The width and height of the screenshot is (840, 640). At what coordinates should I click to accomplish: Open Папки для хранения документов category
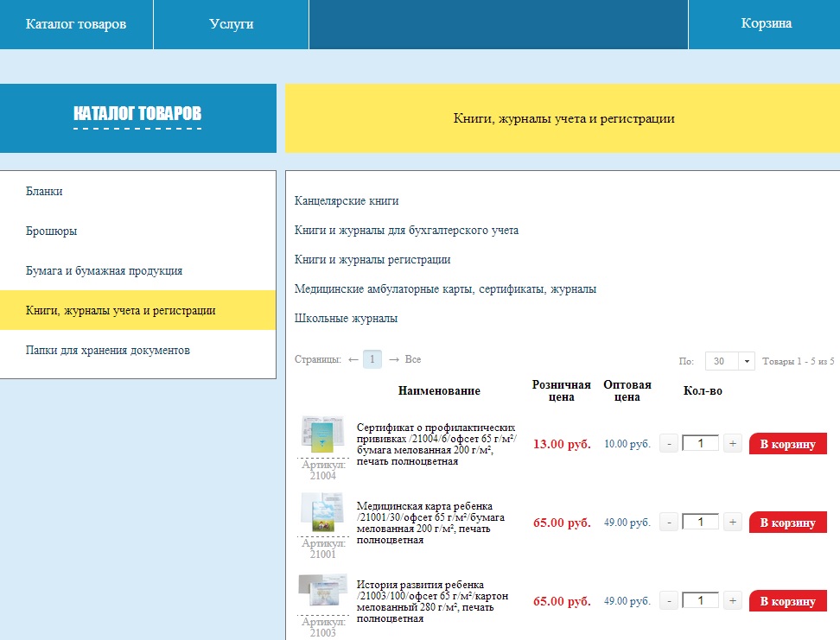(x=108, y=351)
